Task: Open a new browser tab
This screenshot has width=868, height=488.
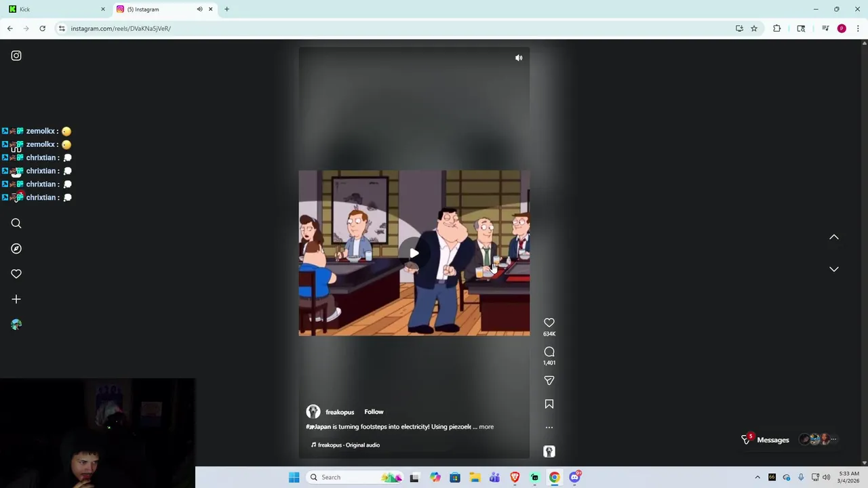Action: tap(226, 9)
